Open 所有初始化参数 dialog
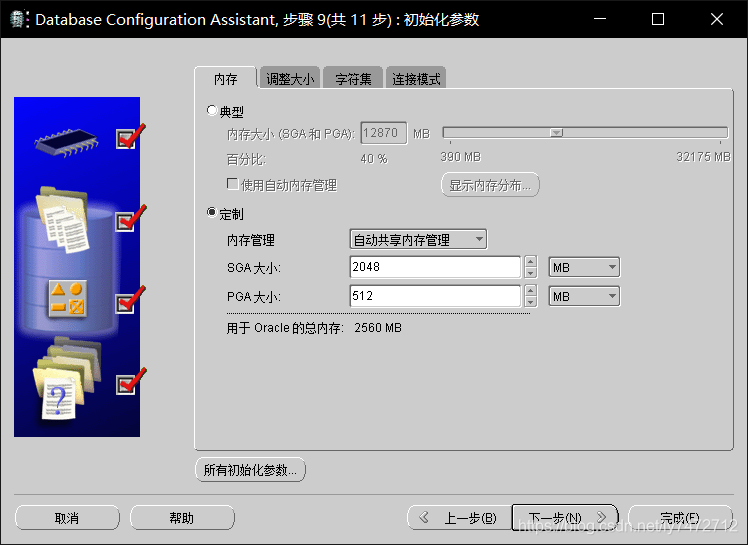The width and height of the screenshot is (748, 545). click(250, 470)
